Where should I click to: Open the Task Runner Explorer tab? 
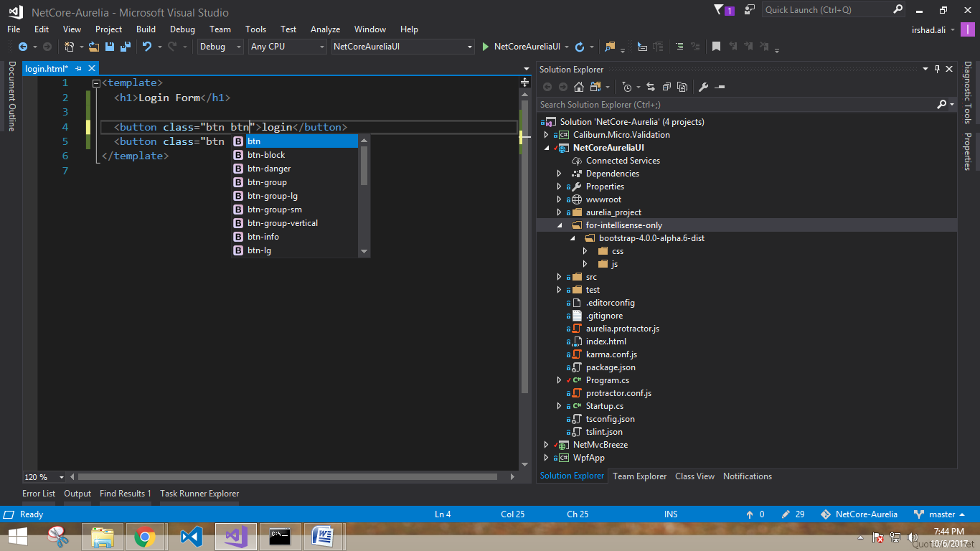[199, 494]
